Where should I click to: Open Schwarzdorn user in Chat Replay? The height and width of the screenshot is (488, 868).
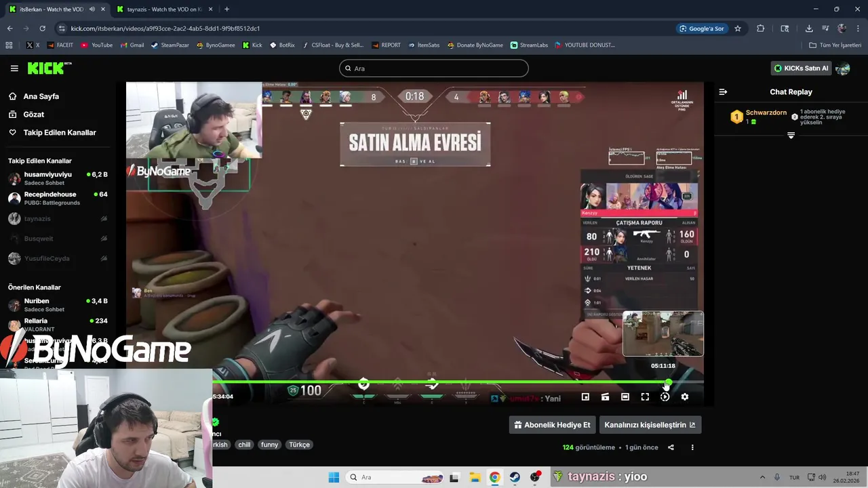(x=766, y=113)
